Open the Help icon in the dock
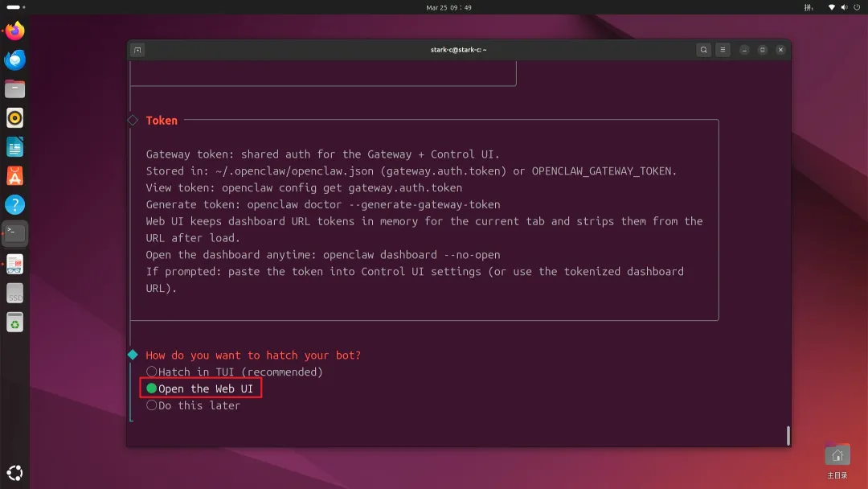Screen dimensions: 868x489 click(x=15, y=205)
